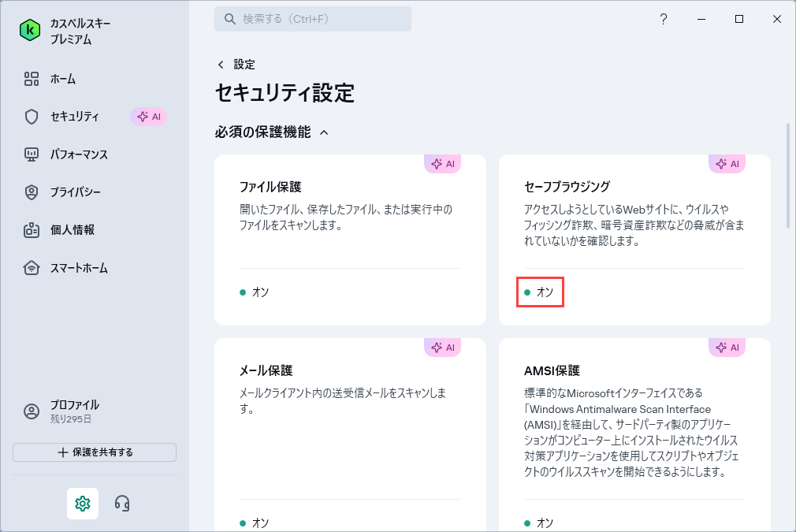The image size is (796, 532).
Task: Click the ホーム grid icon
Action: point(32,79)
